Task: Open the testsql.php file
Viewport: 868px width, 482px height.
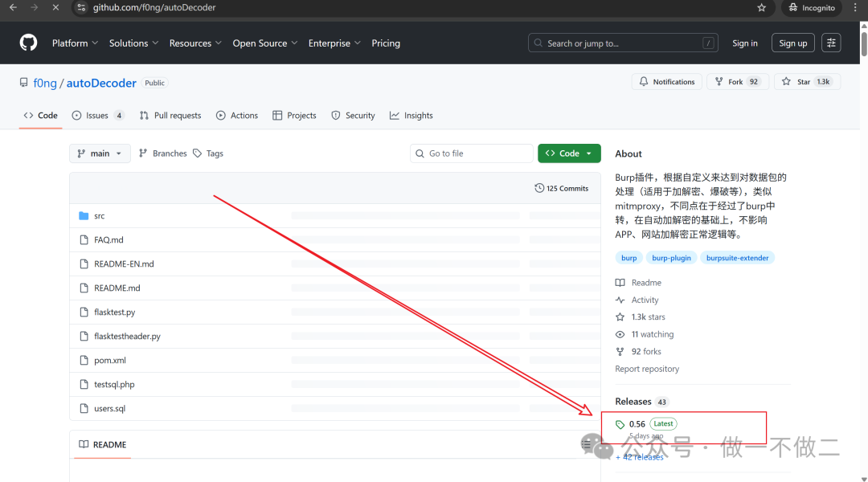Action: point(114,384)
